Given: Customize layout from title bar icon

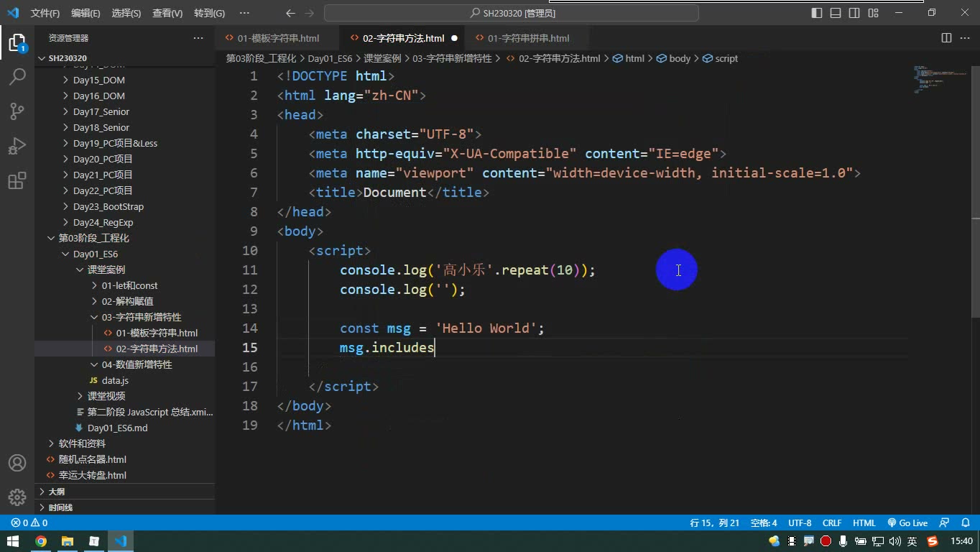Looking at the screenshot, I should point(873,13).
